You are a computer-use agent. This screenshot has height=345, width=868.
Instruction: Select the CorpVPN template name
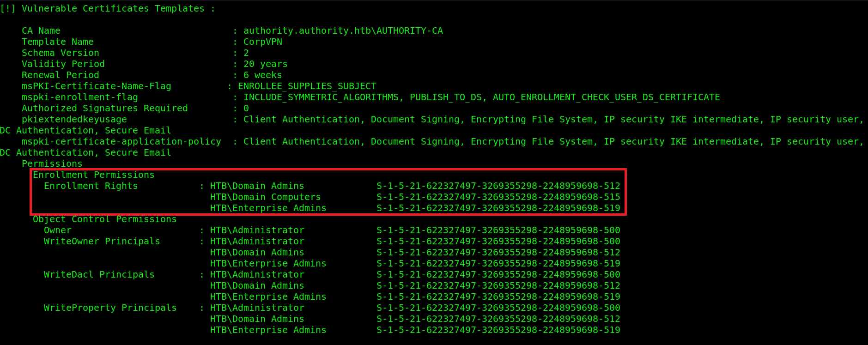click(x=262, y=42)
